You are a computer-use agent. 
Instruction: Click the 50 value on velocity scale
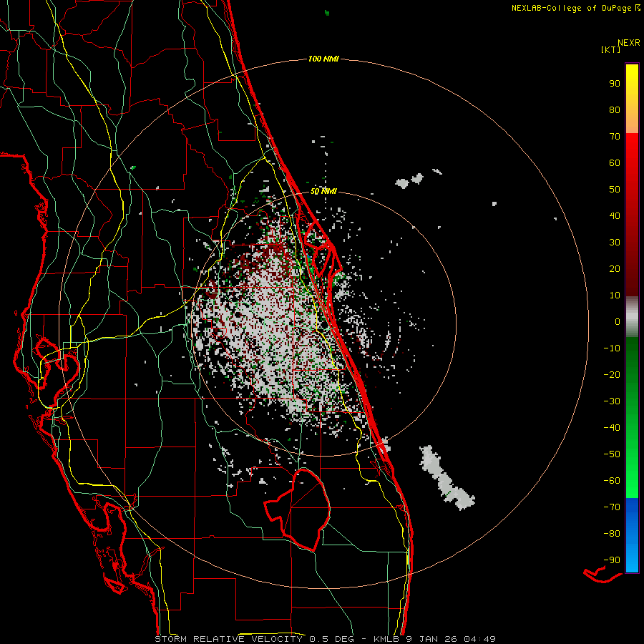tap(615, 190)
